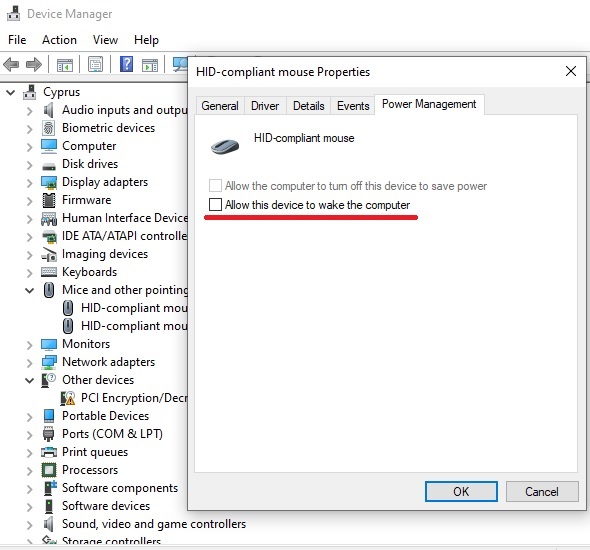This screenshot has width=590, height=550.
Task: Select the first HID-compliant mouse tree entry
Action: pos(125,308)
